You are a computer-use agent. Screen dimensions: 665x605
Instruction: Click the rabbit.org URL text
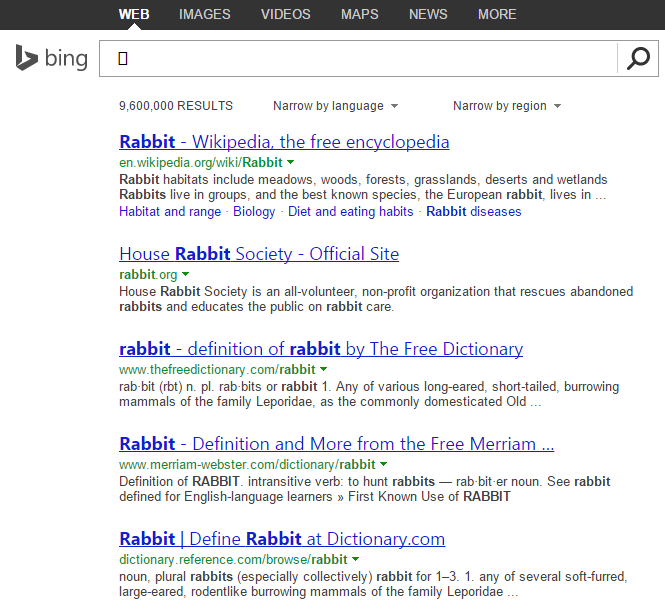click(148, 274)
